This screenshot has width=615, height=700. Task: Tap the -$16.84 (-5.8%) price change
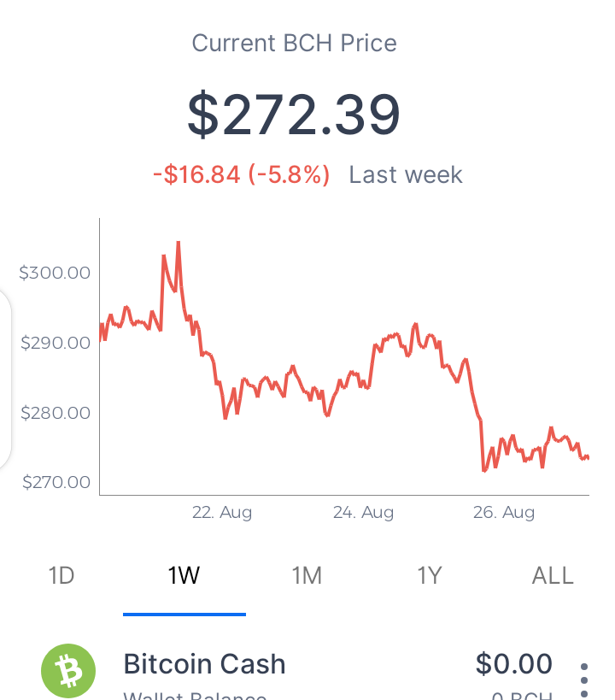click(x=242, y=174)
